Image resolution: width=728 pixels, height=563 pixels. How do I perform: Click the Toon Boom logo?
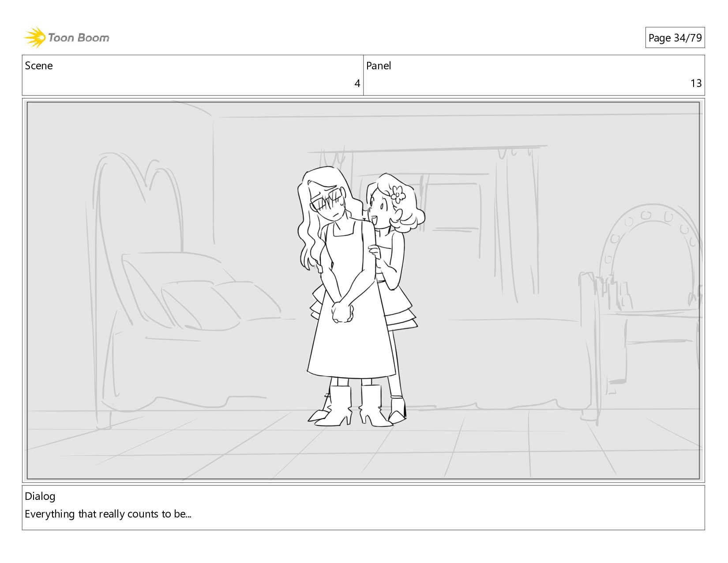click(66, 38)
